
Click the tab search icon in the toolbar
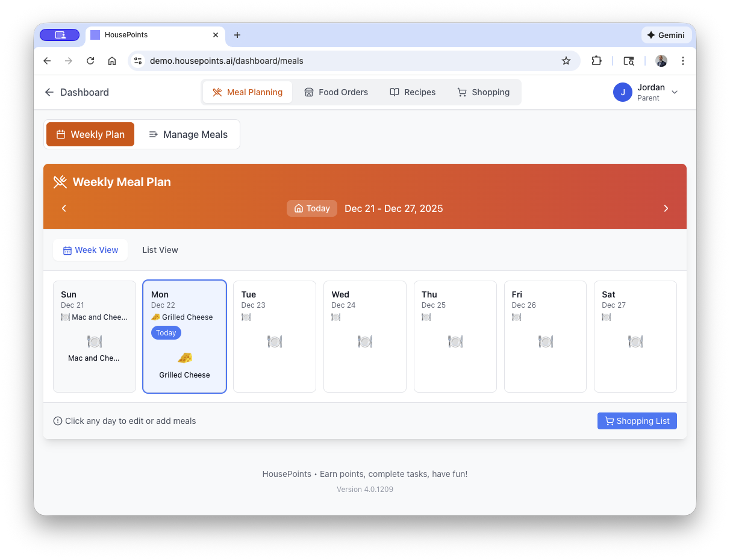[x=629, y=61]
